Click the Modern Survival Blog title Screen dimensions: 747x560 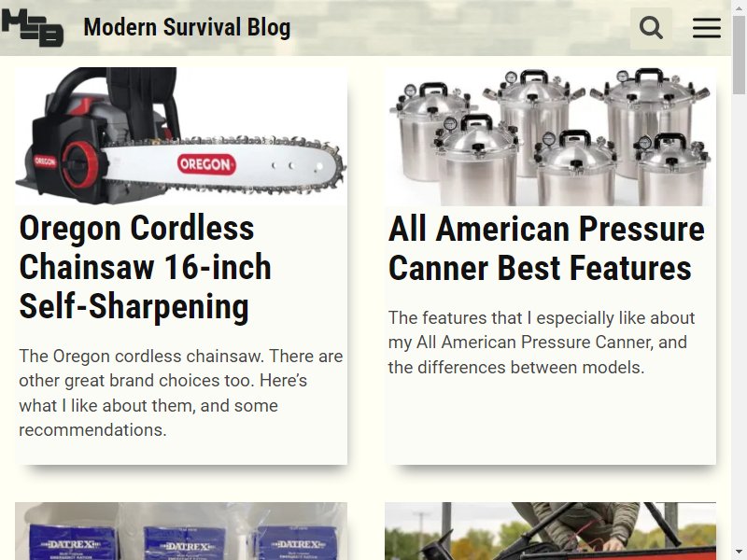(x=187, y=27)
